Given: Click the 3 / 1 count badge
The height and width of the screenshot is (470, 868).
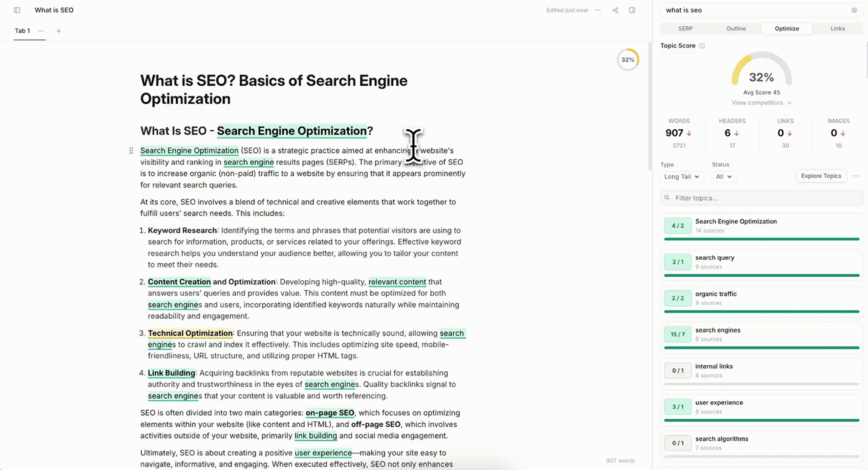Looking at the screenshot, I should (678, 407).
